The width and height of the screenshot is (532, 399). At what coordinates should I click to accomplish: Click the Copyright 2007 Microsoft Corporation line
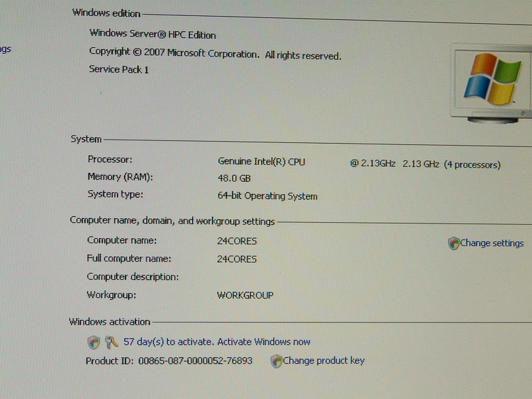point(215,54)
